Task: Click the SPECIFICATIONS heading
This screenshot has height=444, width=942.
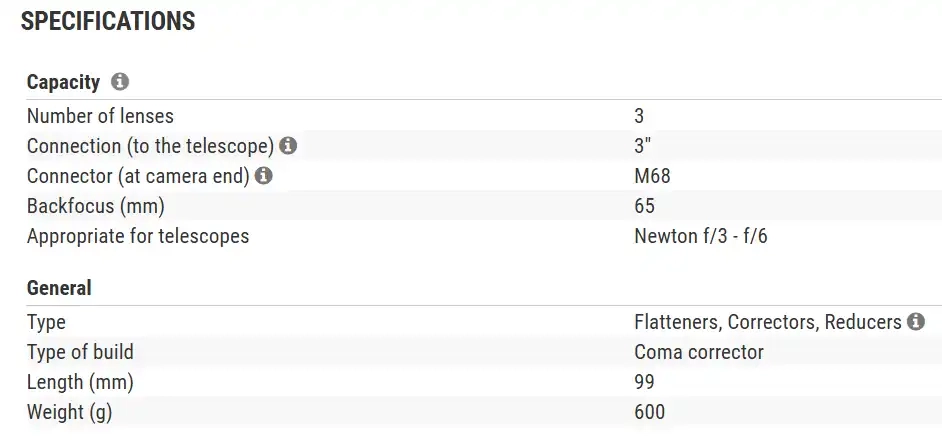Action: tap(108, 22)
